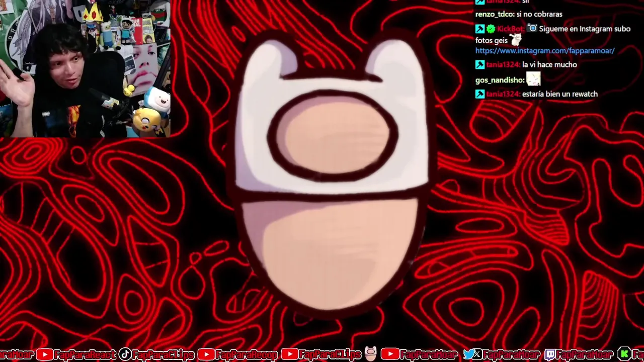Click the pink face icon in ticker

click(x=371, y=354)
